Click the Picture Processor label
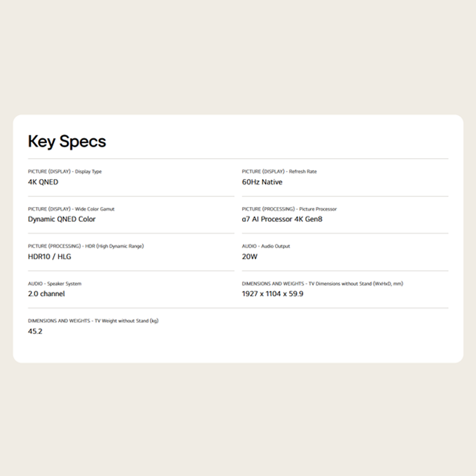Screen dimensions: 476x476 coord(289,209)
